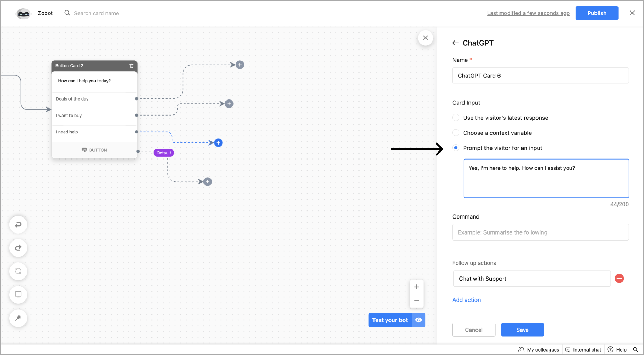
Task: Click the screen preview icon
Action: tap(18, 295)
